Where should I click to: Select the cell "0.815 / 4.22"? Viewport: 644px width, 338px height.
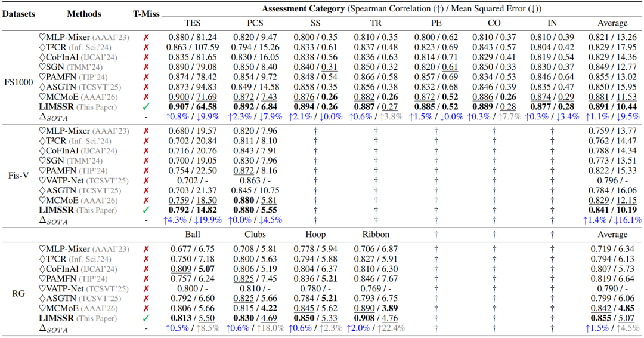[x=255, y=308]
